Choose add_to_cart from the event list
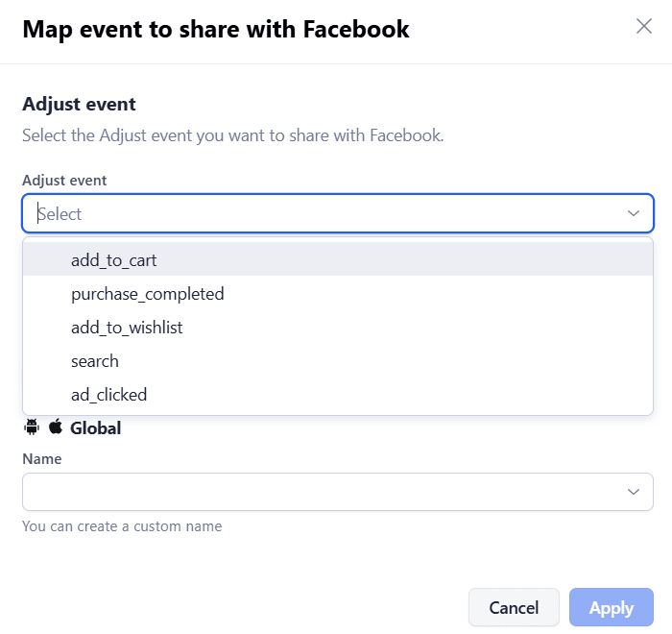Screen dimensions: 672x634 pyautogui.click(x=113, y=259)
